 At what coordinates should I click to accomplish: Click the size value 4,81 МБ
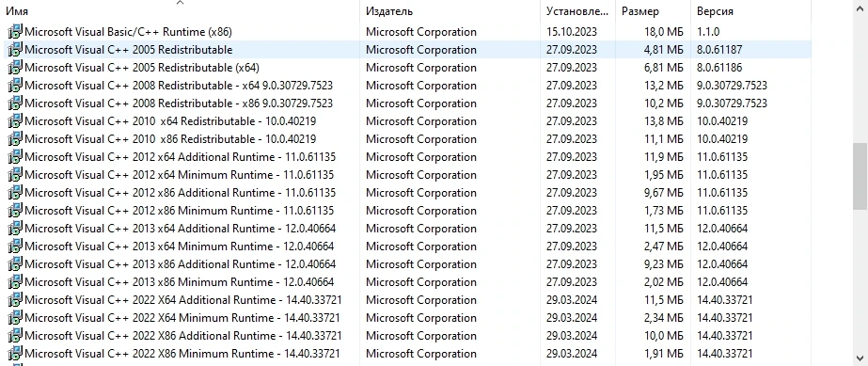coord(664,49)
